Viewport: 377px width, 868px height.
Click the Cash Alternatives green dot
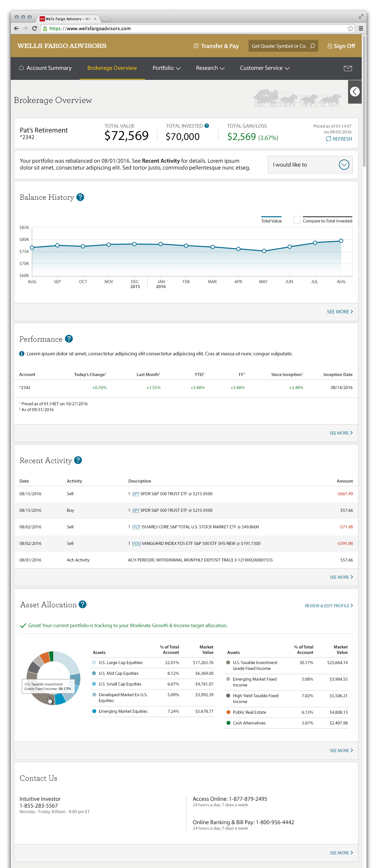228,723
